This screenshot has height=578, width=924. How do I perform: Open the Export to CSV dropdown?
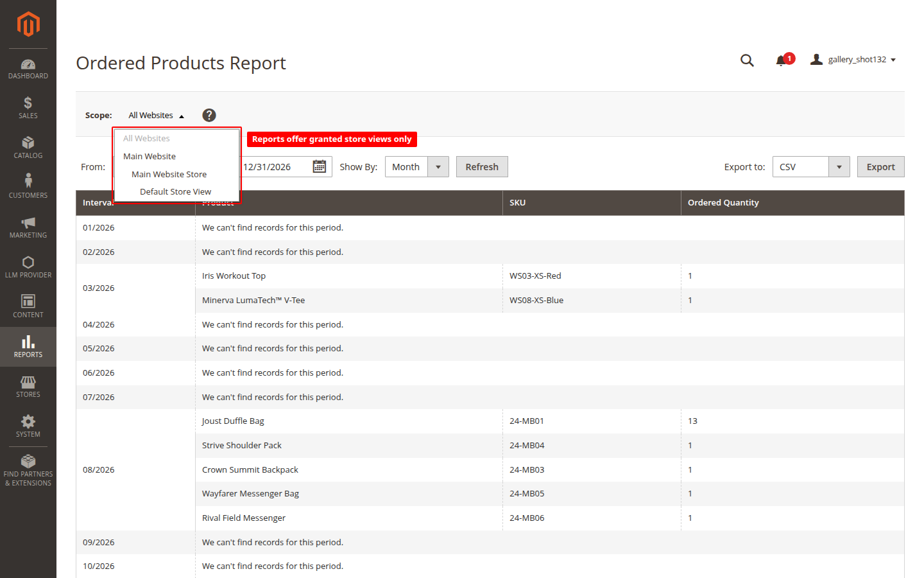[811, 167]
